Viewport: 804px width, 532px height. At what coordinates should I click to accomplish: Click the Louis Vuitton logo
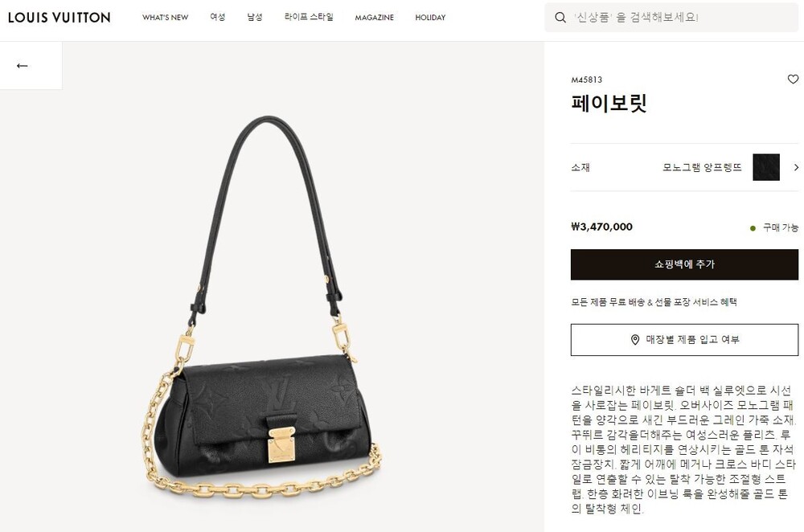[59, 18]
